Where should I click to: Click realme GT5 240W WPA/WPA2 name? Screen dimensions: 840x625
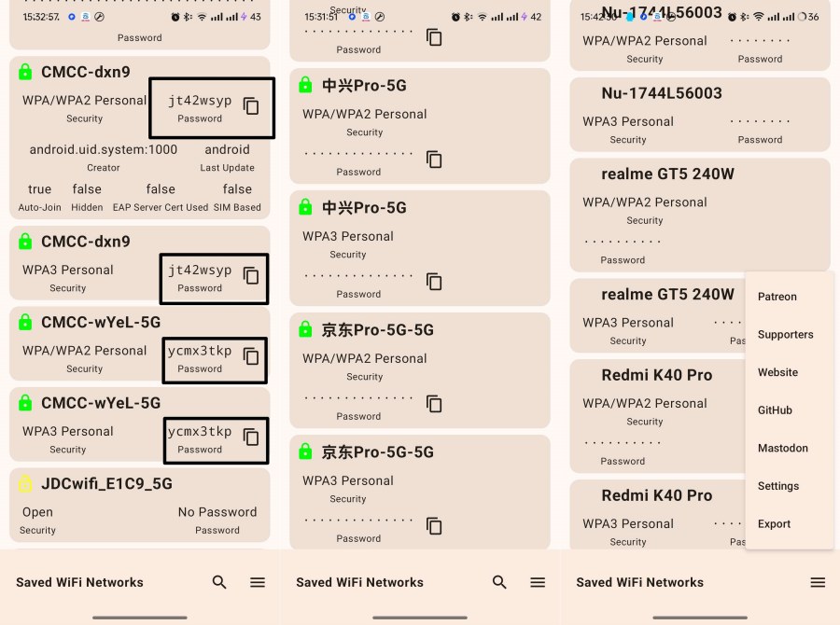pos(667,174)
